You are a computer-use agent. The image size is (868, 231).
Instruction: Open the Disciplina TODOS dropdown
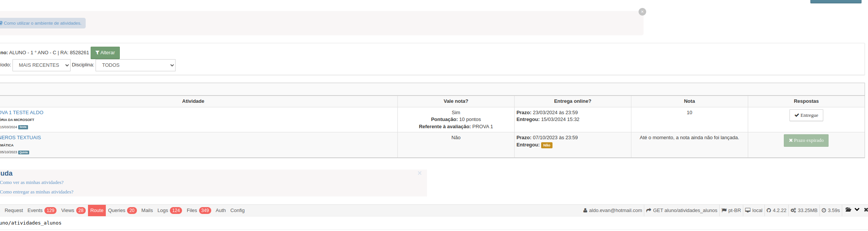(135, 65)
